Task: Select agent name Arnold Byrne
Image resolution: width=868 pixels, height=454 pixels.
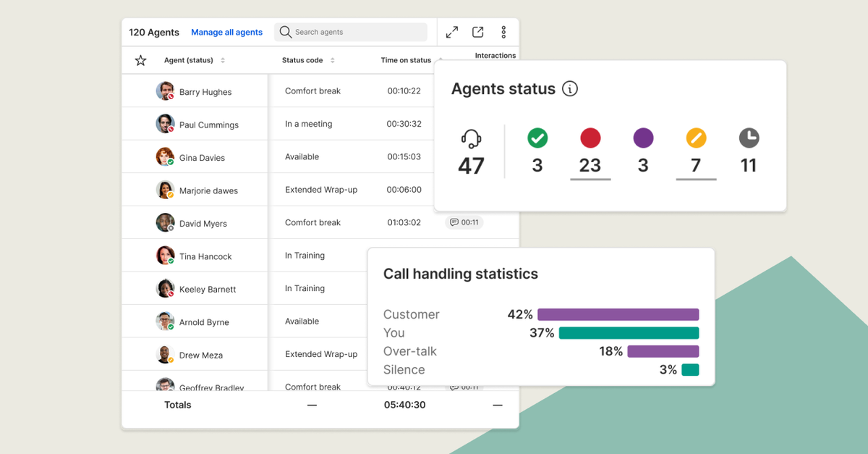Action: point(204,322)
